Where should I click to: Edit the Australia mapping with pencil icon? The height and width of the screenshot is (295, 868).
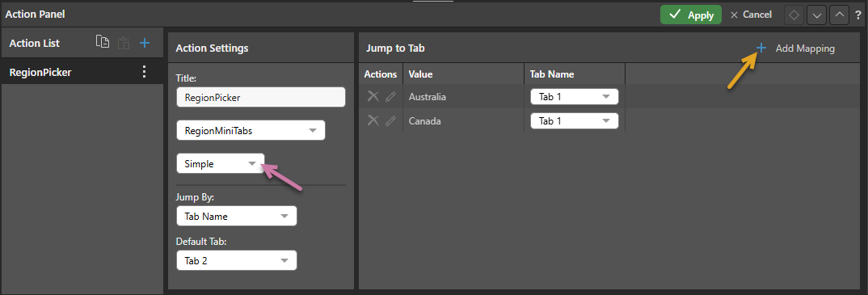click(x=391, y=97)
